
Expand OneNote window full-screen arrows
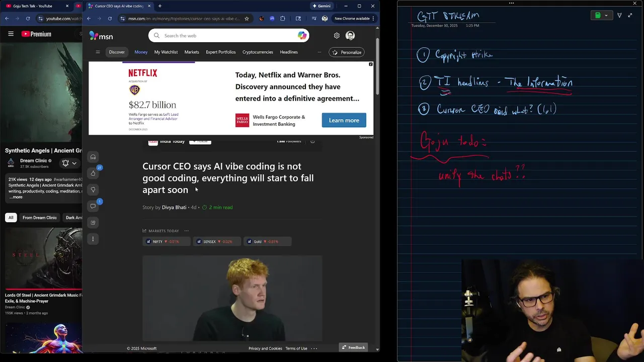[630, 16]
